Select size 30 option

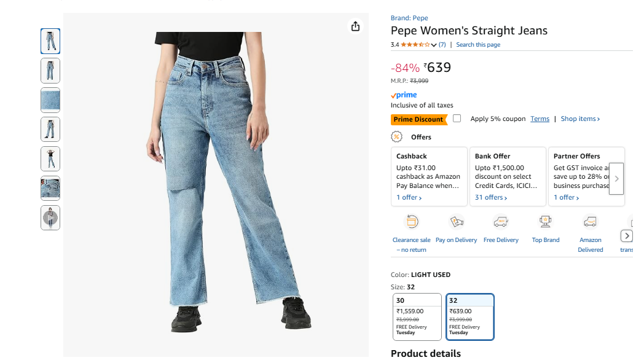click(417, 316)
